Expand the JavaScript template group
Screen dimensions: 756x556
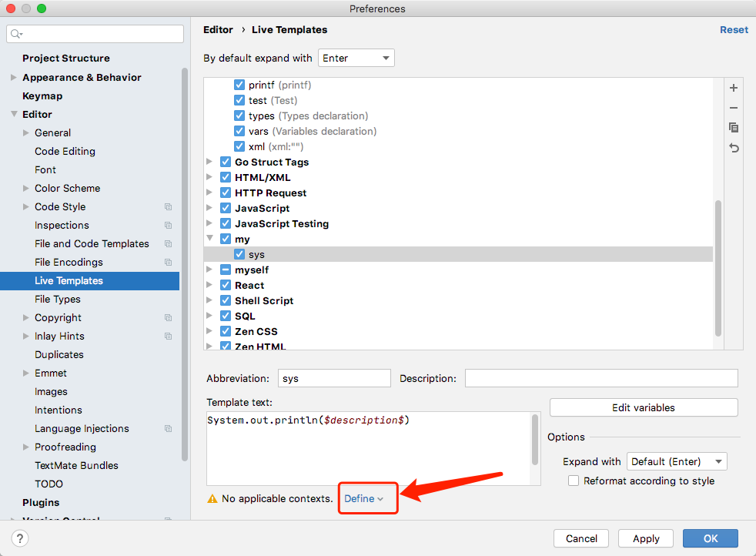tap(209, 208)
